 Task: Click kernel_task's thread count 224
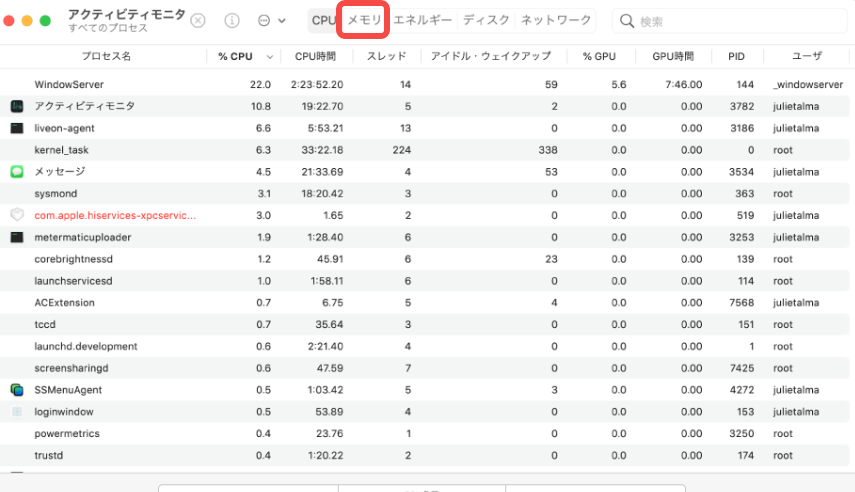click(x=402, y=150)
